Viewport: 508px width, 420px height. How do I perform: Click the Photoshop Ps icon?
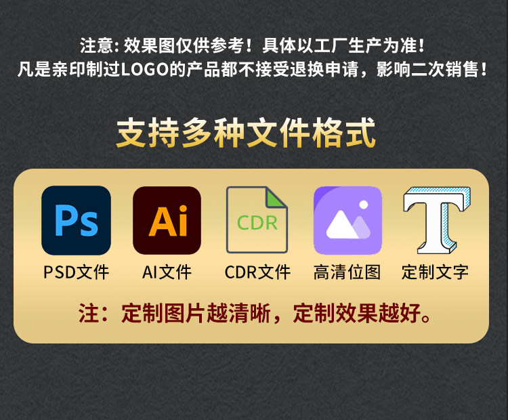pyautogui.click(x=76, y=220)
